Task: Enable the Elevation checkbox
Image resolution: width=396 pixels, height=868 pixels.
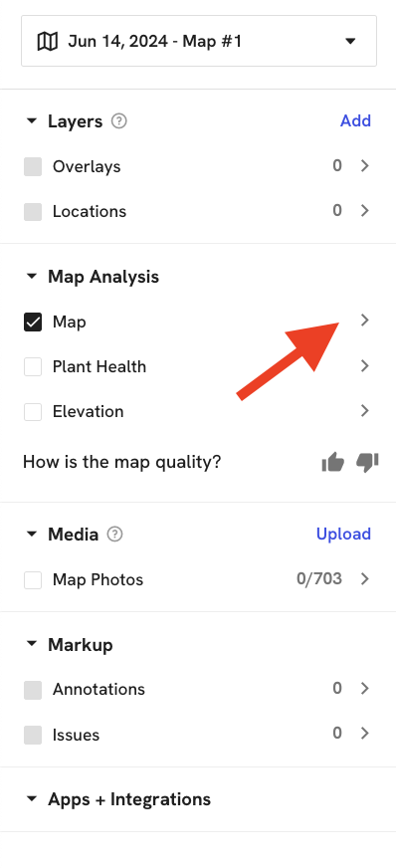Action: [x=33, y=412]
